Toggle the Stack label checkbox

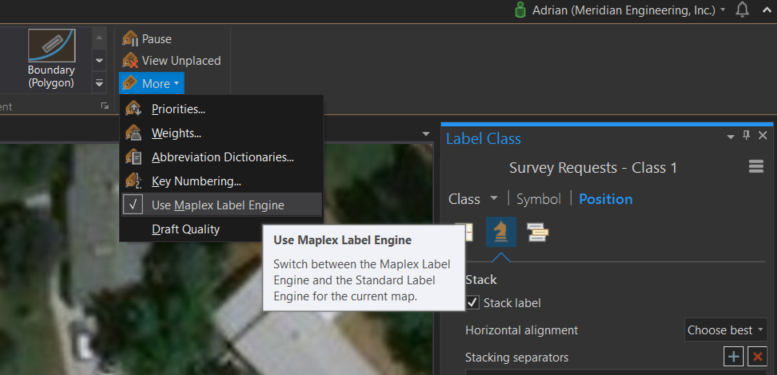pos(473,303)
